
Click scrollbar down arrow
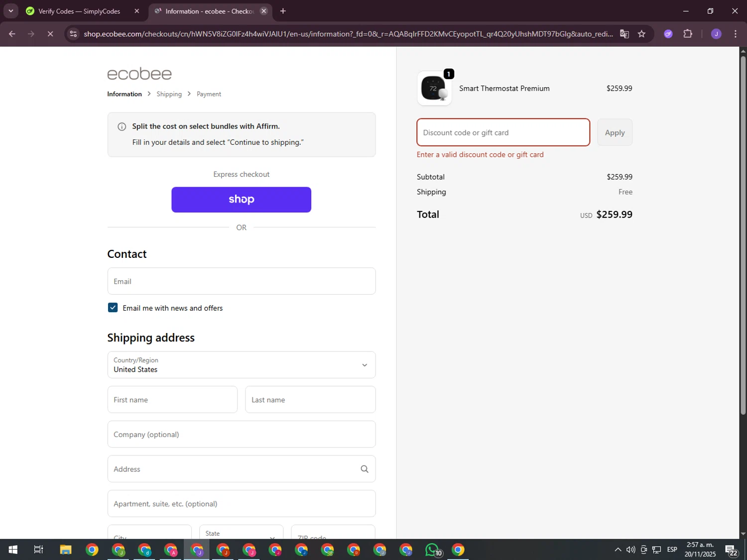coord(743,534)
